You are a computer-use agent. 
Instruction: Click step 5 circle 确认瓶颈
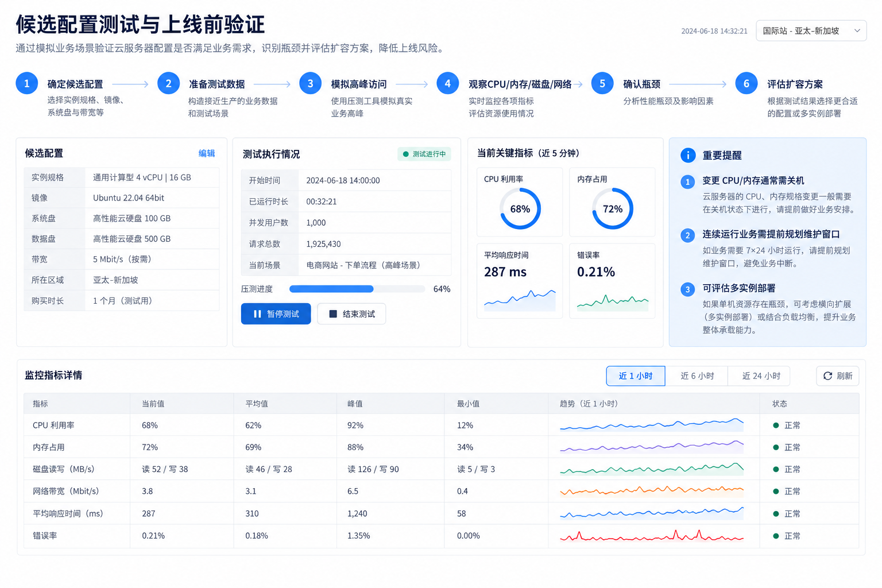602,83
